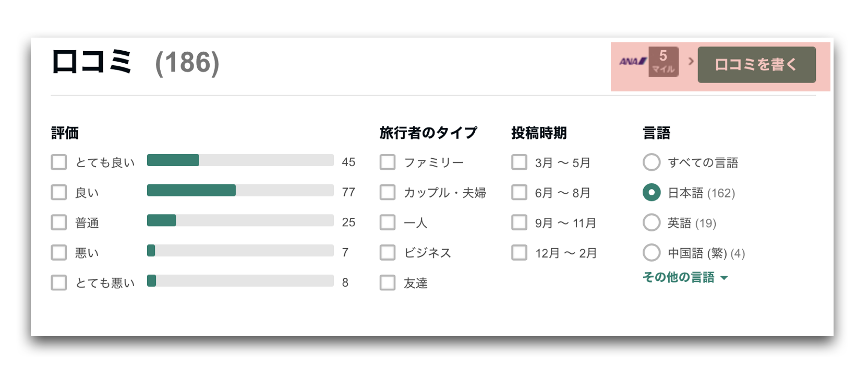Enable the 悪い rating filter
Viewport: 868px width, 375px height.
tap(59, 253)
